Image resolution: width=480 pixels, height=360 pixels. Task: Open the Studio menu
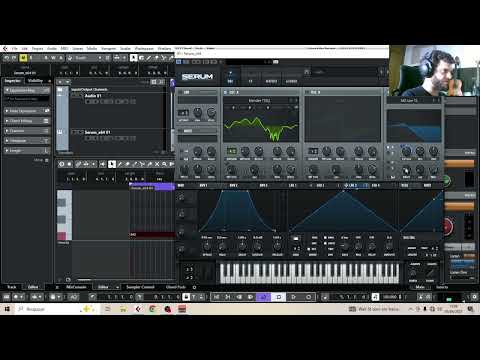125,49
